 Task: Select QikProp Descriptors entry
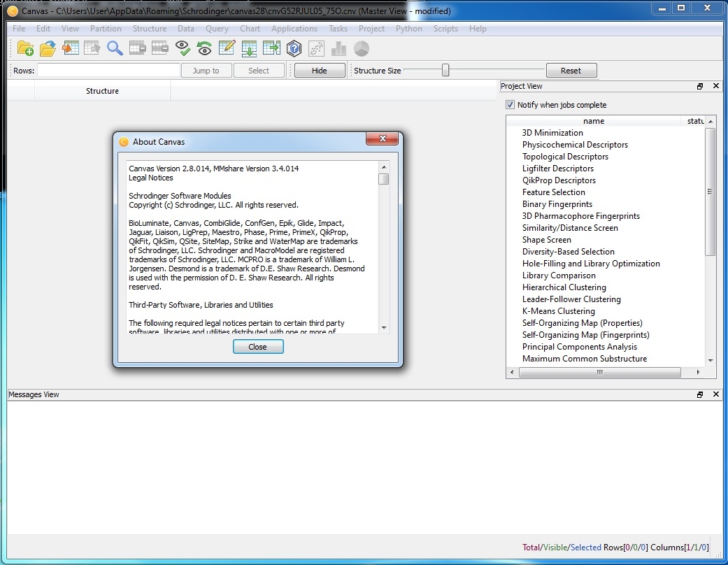click(559, 180)
